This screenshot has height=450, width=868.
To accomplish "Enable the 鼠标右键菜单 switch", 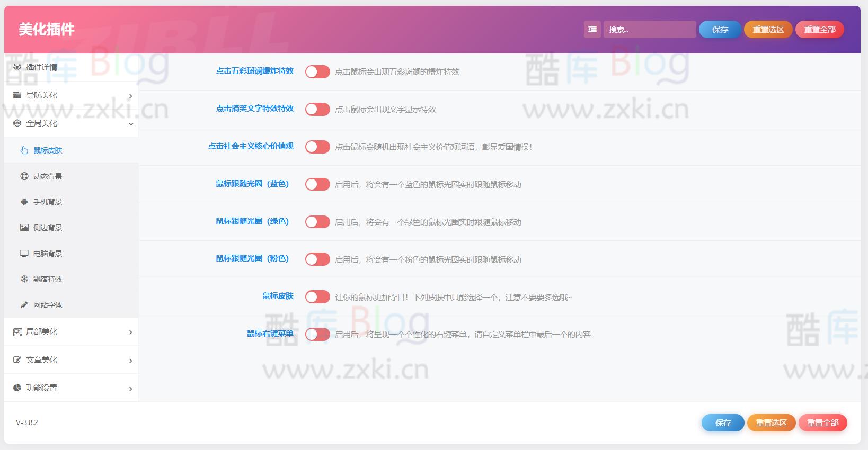I will coord(317,335).
